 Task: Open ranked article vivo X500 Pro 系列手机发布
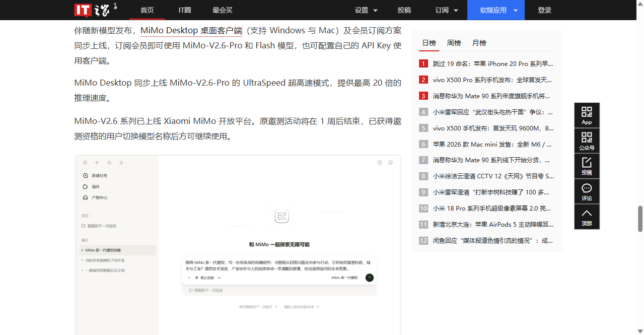click(x=492, y=80)
